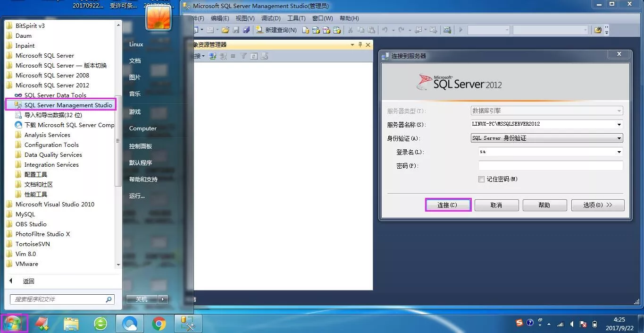The image size is (644, 333).
Task: Click the Cut scissors toolbar icon
Action: (x=350, y=30)
